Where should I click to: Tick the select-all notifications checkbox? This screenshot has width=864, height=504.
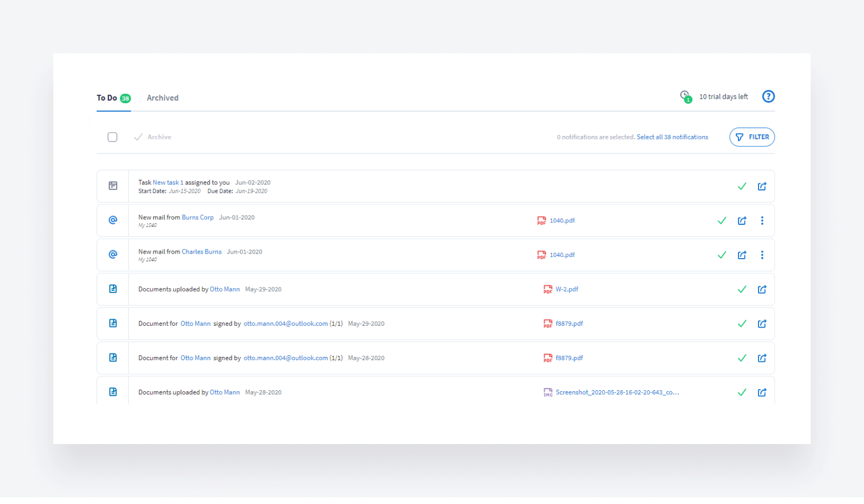click(112, 137)
